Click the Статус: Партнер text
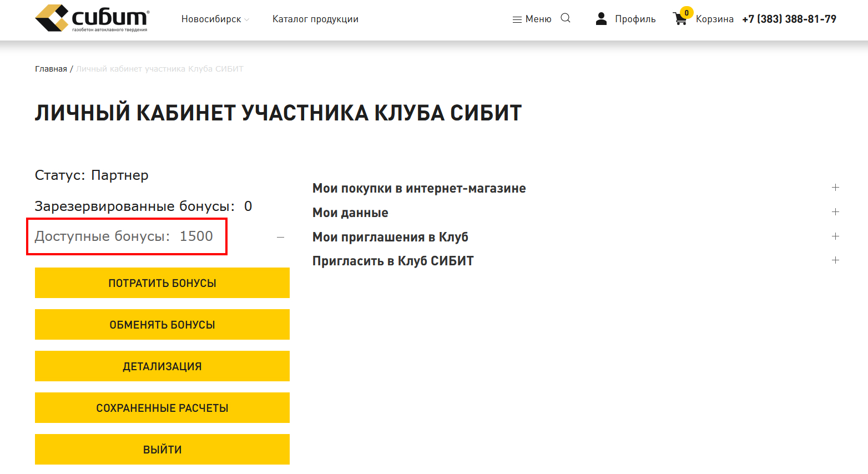 (x=92, y=175)
